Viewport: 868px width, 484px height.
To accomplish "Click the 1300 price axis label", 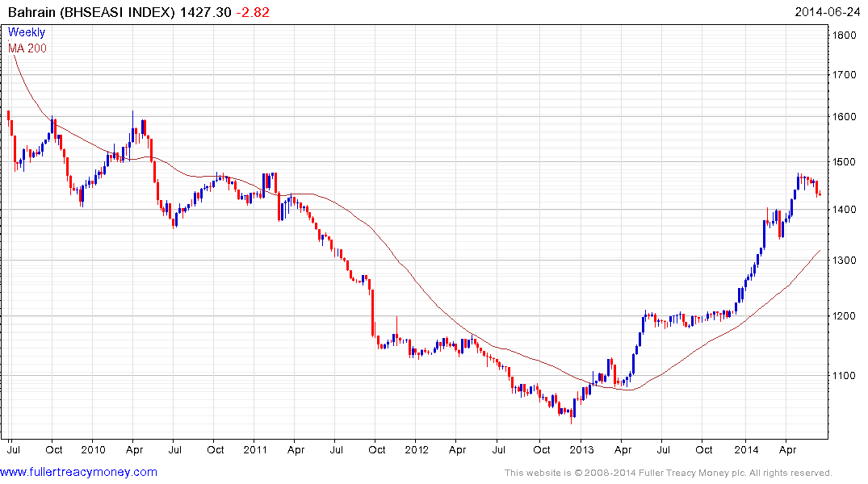I will (845, 260).
